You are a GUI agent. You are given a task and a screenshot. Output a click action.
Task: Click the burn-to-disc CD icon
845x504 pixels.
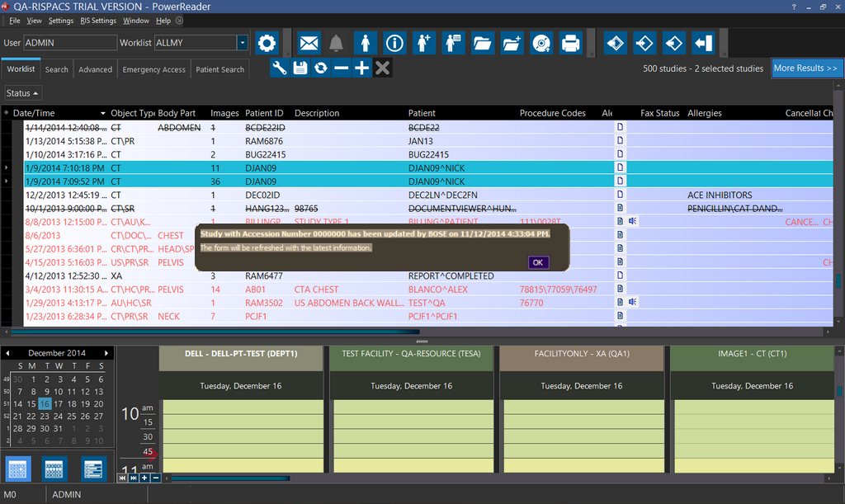541,43
